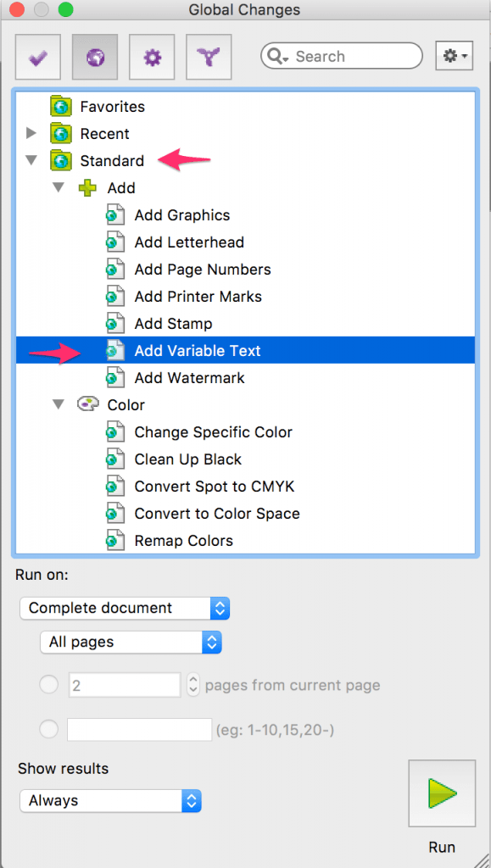This screenshot has height=868, width=491.
Task: Select Convert Spot to CMYK
Action: tap(214, 486)
